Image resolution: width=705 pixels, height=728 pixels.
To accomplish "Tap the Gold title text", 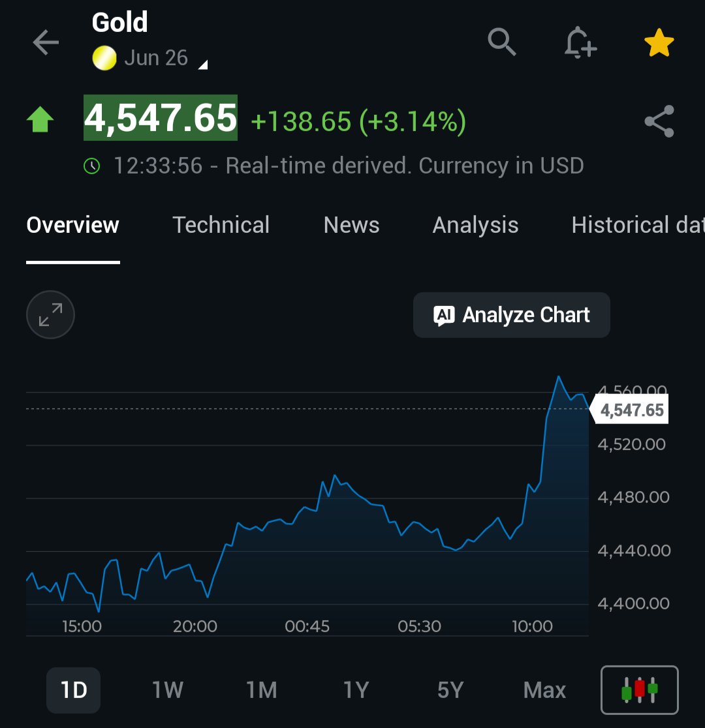I will pos(120,22).
